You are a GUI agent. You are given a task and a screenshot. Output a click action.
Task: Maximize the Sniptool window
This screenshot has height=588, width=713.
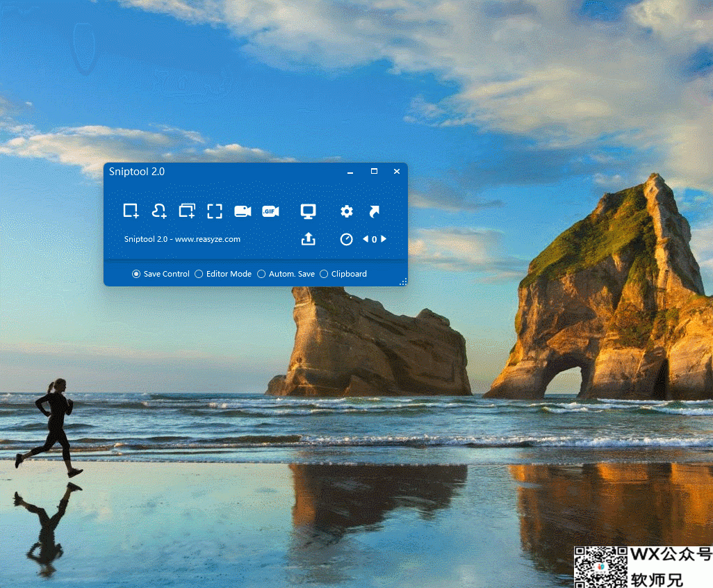click(375, 172)
